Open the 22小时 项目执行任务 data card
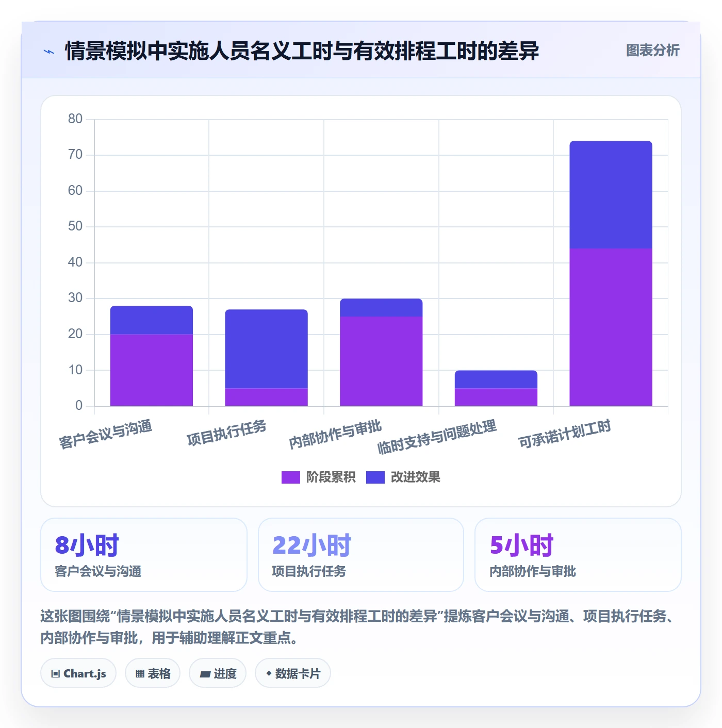 click(x=361, y=555)
